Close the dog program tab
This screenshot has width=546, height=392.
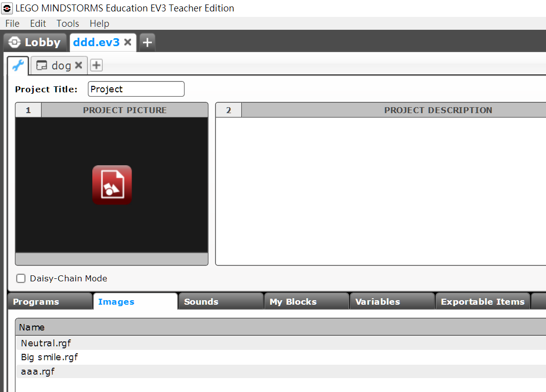79,65
